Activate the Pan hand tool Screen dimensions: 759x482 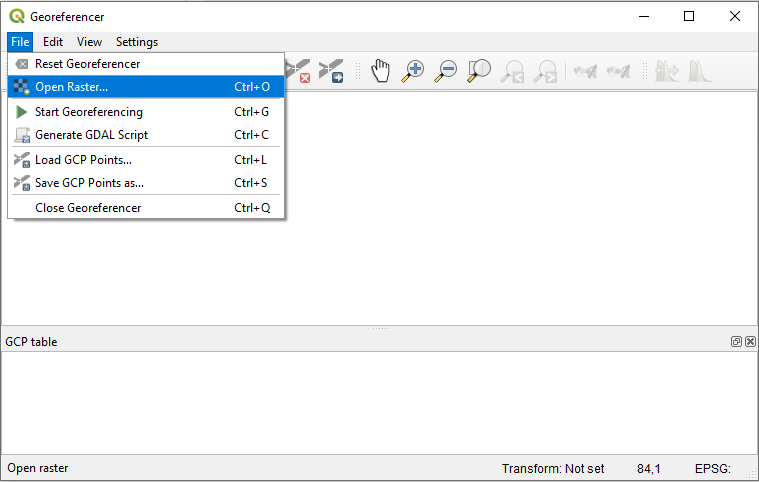(380, 71)
